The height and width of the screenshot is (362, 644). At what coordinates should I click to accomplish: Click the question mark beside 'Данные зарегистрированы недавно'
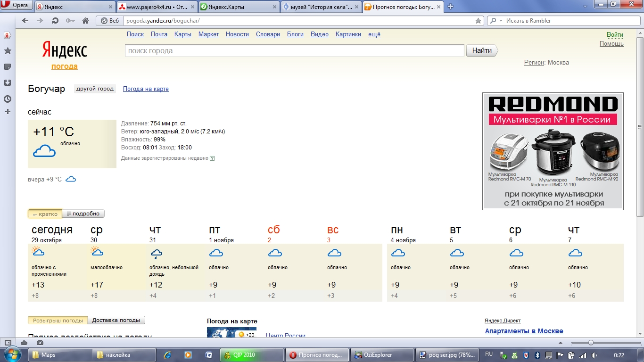[212, 158]
